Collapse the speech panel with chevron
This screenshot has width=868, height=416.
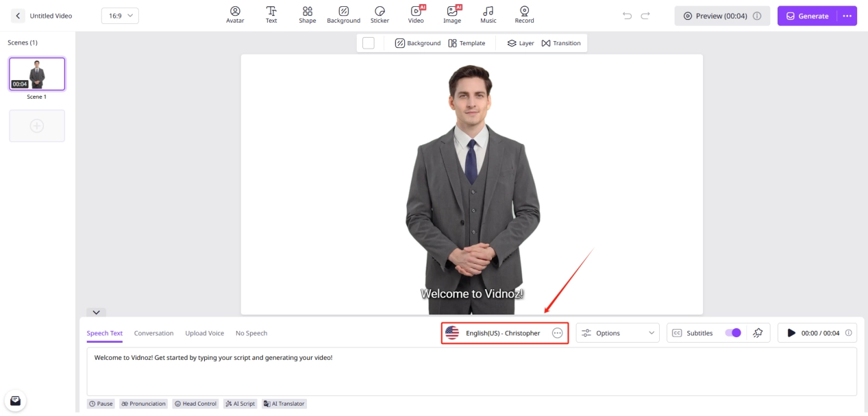[x=96, y=313]
